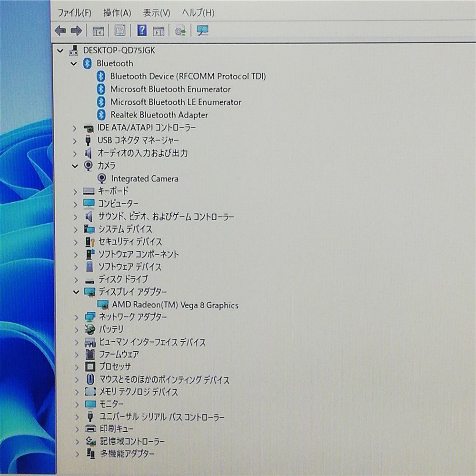
Task: Click the ディスク ドライブ icon
Action: tap(89, 281)
